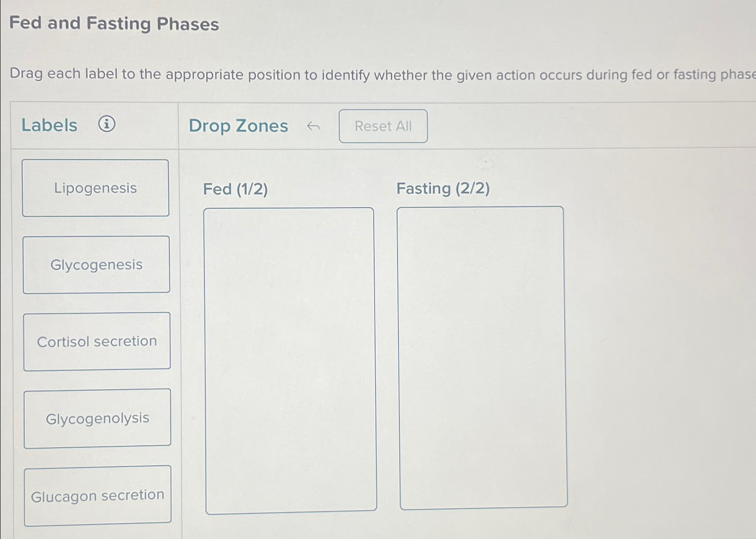Click the border of the Glucagon secretion box

[x=98, y=468]
